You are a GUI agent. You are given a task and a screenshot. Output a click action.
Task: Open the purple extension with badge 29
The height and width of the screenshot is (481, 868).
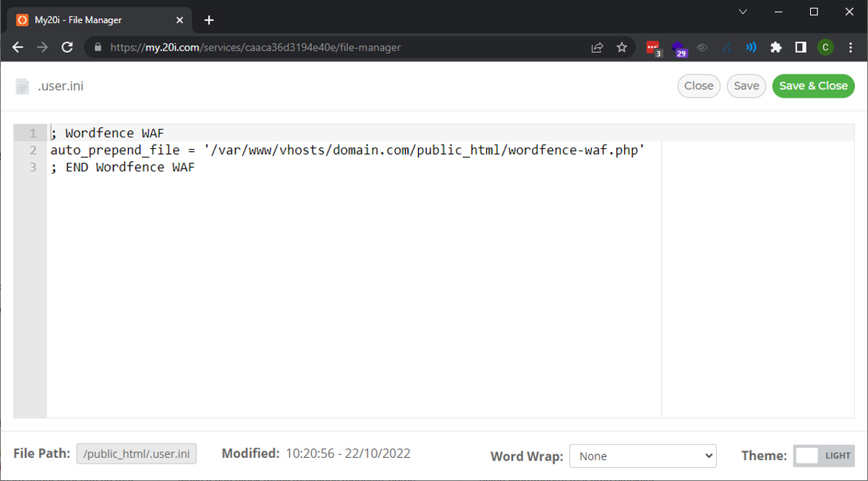click(x=679, y=48)
